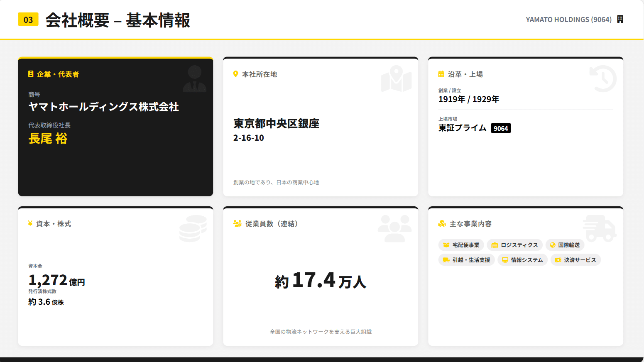Click the 代表取締役社長 label
Viewport: 644px width, 362px height.
pos(49,125)
